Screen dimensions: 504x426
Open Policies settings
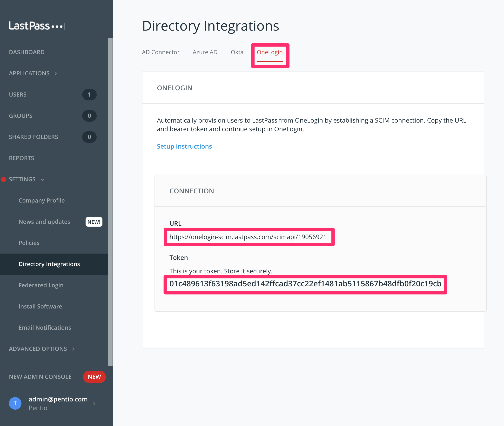pyautogui.click(x=29, y=243)
